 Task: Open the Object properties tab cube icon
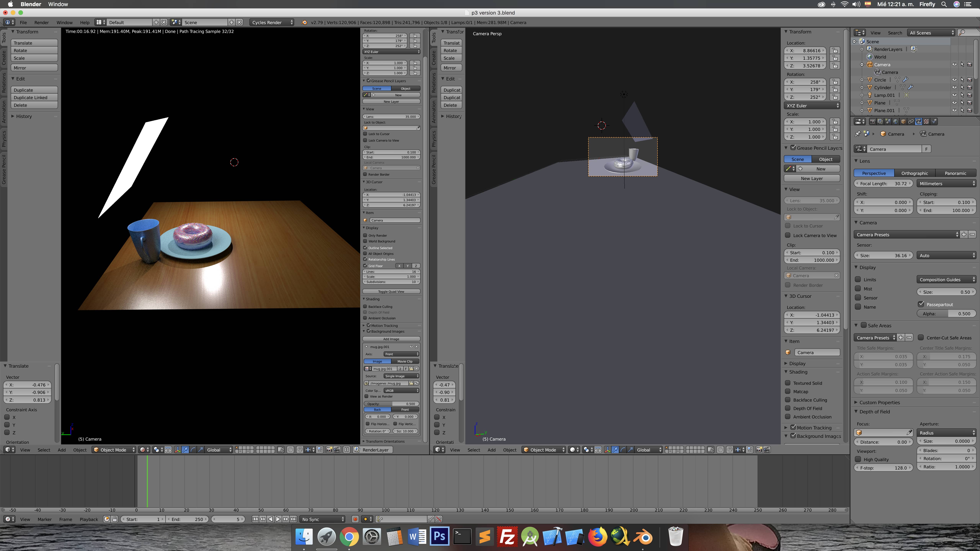coord(903,122)
